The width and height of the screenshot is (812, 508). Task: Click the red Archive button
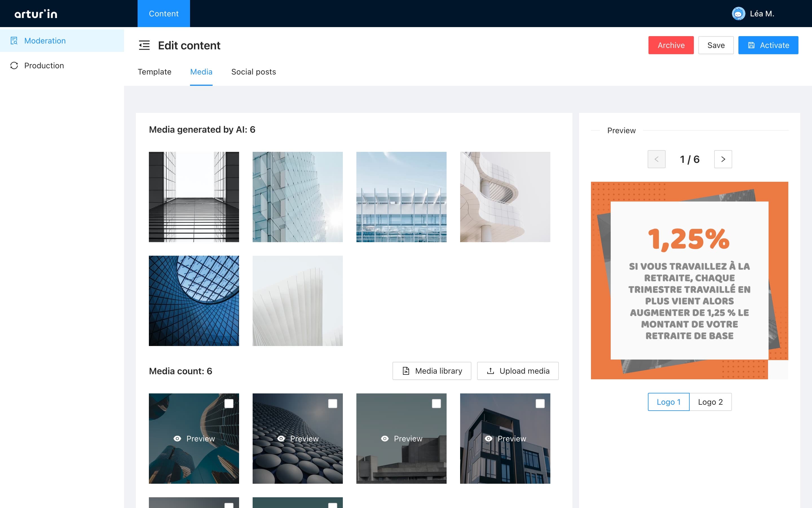tap(671, 45)
